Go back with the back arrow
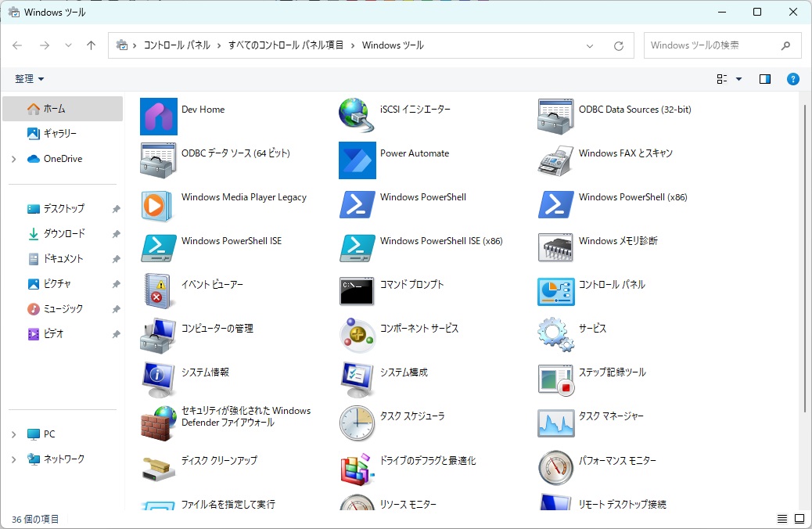The image size is (812, 529). (17, 45)
